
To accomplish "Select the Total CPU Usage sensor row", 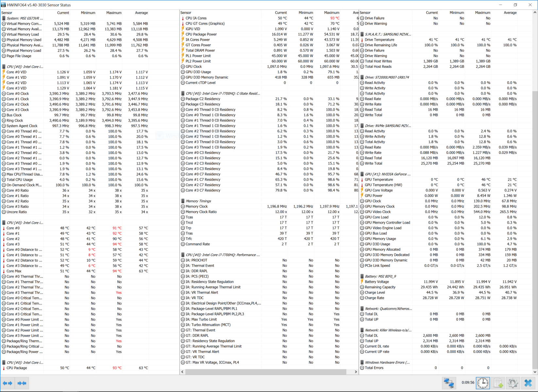I will point(20,180).
